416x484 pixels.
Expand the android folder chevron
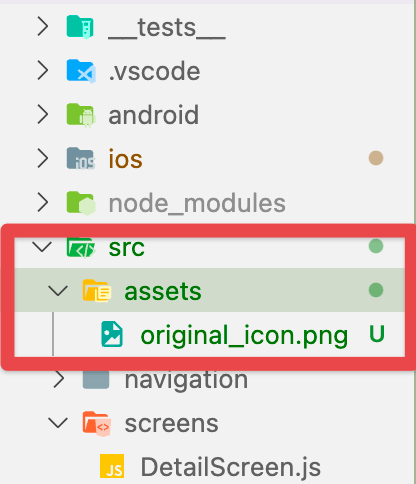[x=43, y=115]
